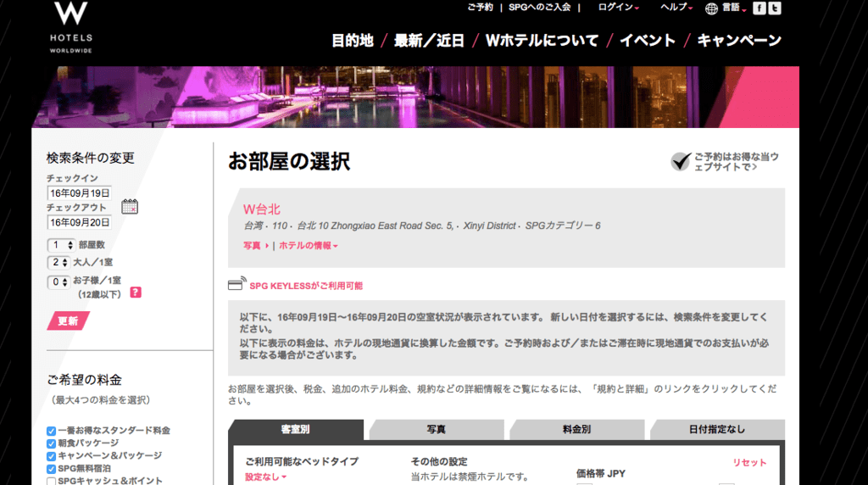Open the お子様／1室 children dropdown
Screen dimensions: 868x485
coord(58,282)
